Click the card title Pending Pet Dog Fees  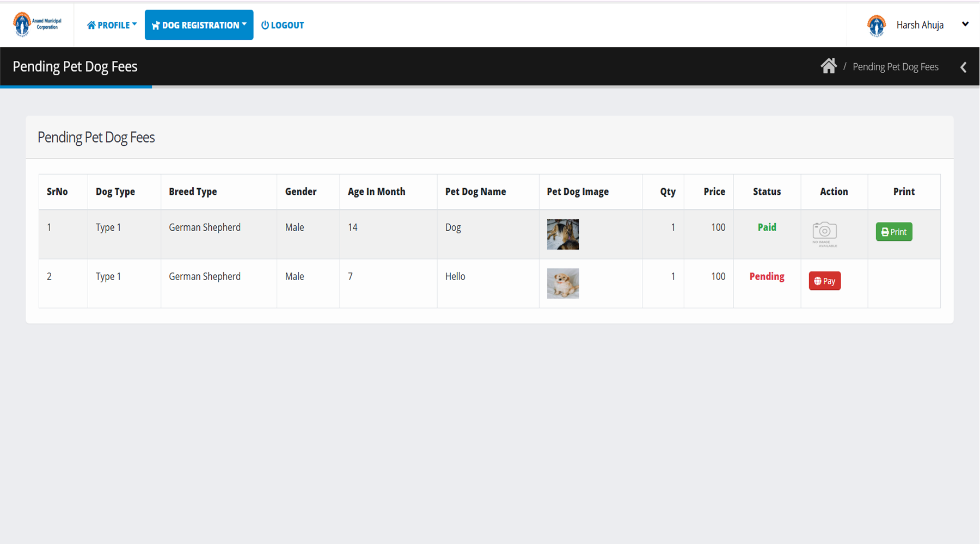96,137
